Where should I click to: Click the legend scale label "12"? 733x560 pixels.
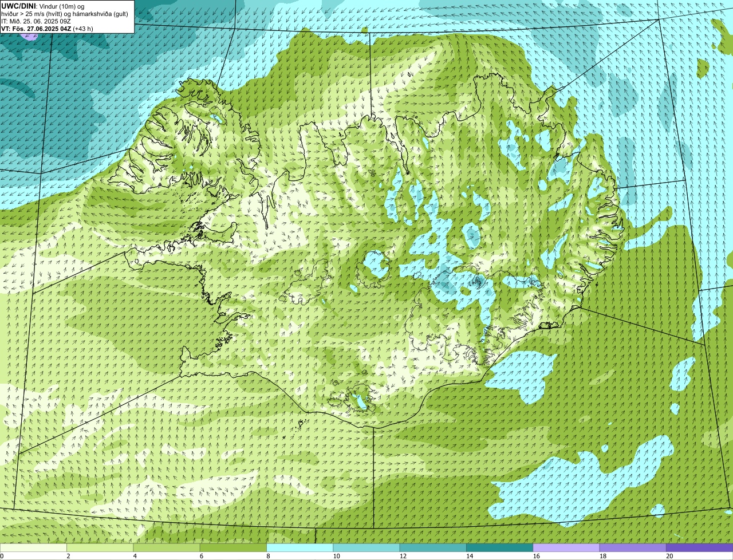click(403, 556)
